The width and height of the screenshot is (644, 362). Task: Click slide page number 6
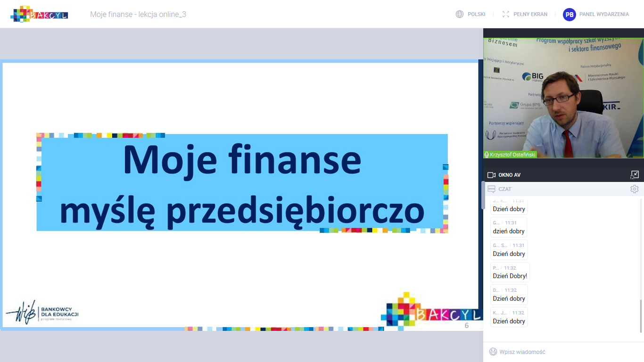point(467,326)
